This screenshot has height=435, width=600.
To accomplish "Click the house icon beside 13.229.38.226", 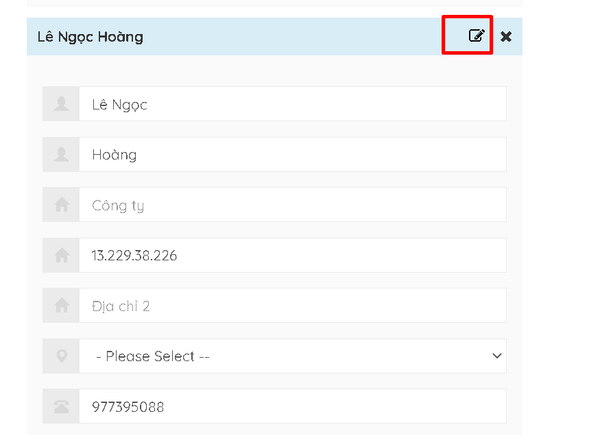I will [61, 255].
